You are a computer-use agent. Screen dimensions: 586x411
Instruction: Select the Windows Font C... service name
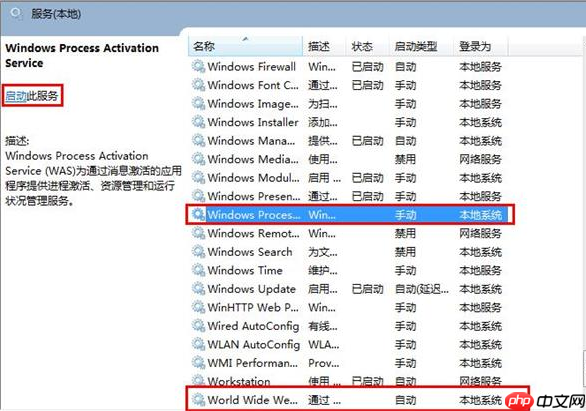click(x=253, y=85)
